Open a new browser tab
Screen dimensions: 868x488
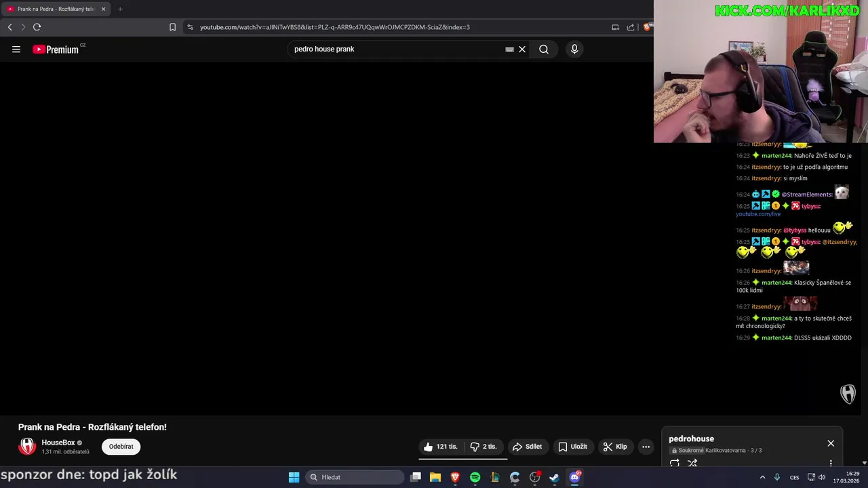click(x=120, y=9)
